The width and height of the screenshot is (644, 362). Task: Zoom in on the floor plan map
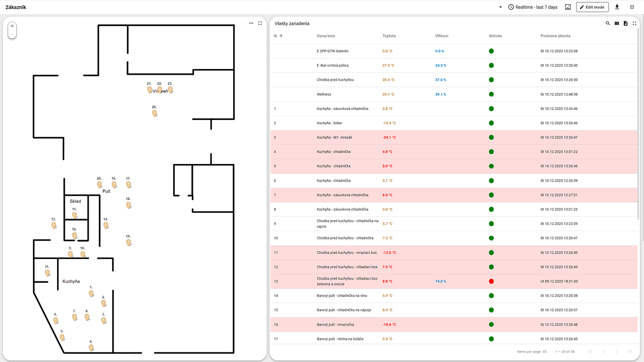pos(12,26)
